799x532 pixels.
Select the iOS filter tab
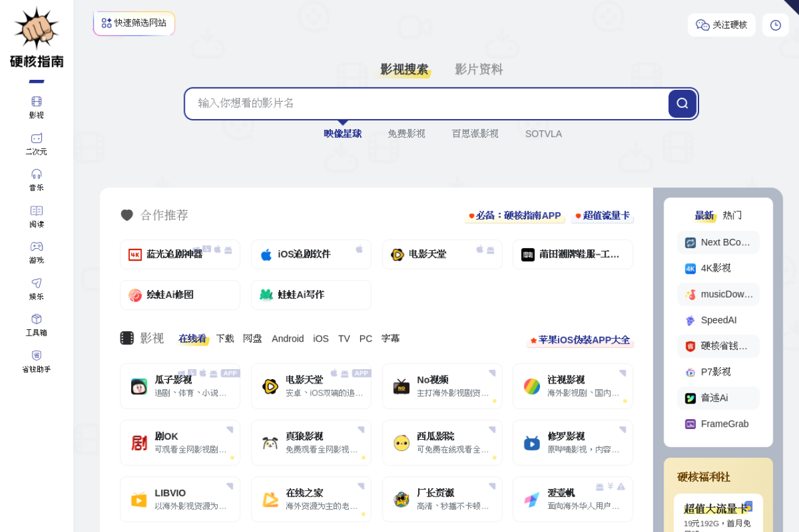pyautogui.click(x=321, y=339)
